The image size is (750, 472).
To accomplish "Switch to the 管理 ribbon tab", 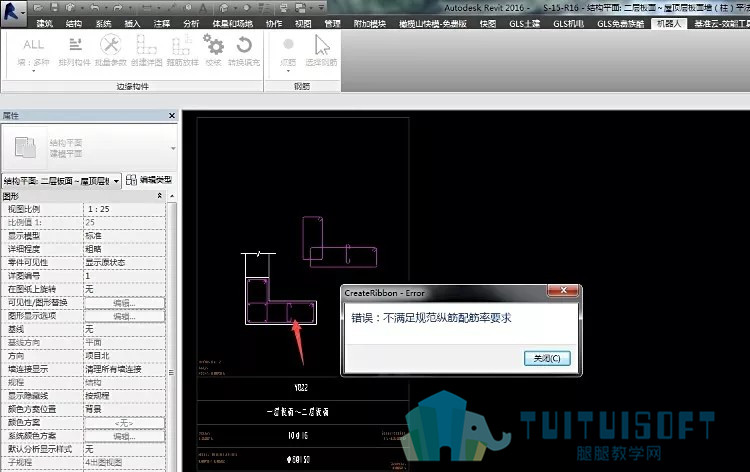I will [332, 23].
